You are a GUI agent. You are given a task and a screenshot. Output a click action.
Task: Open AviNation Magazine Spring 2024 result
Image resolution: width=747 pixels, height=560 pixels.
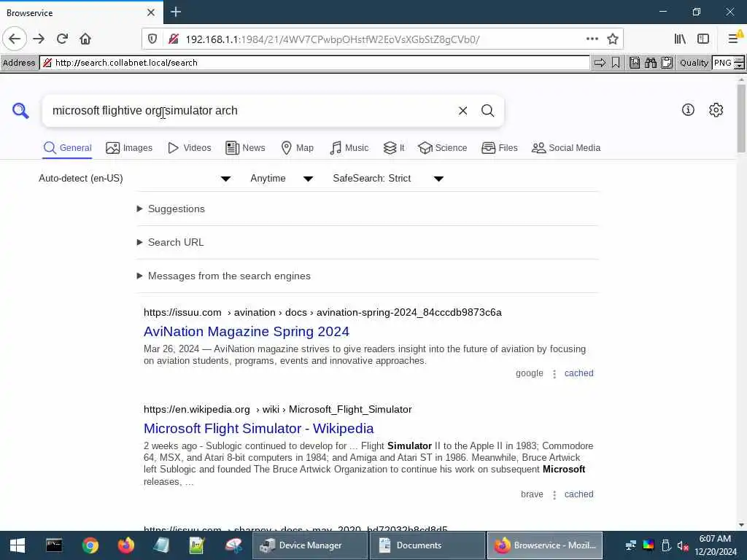(247, 332)
